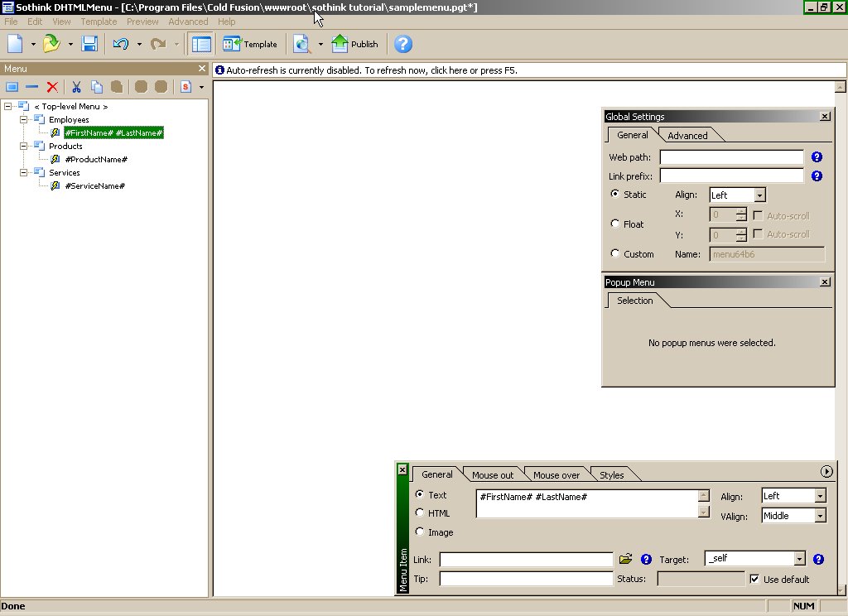This screenshot has height=616, width=848.
Task: Copy the selected menu item
Action: (96, 87)
